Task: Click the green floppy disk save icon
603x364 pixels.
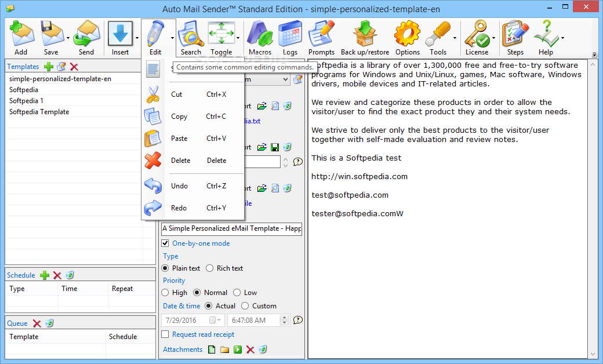Action: coord(275,147)
